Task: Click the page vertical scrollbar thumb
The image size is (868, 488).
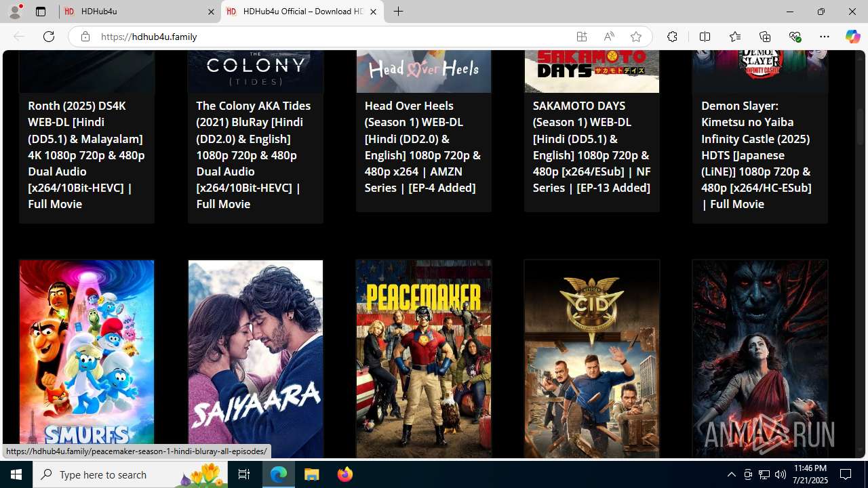Action: [861, 127]
